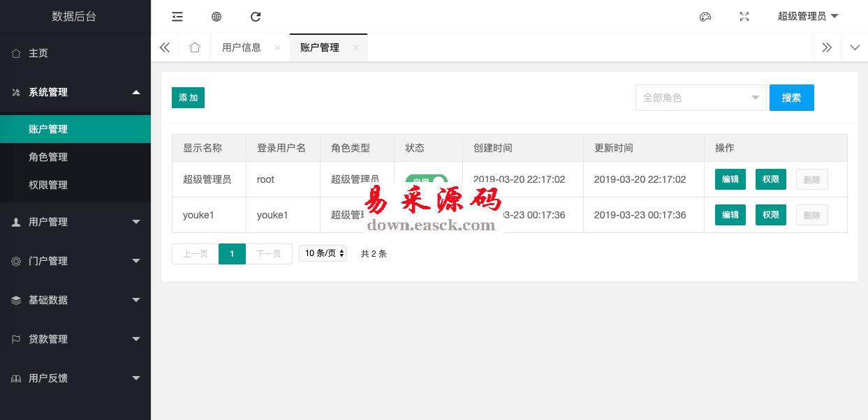Click the globe icon in the top bar
This screenshot has width=868, height=420.
pos(216,17)
